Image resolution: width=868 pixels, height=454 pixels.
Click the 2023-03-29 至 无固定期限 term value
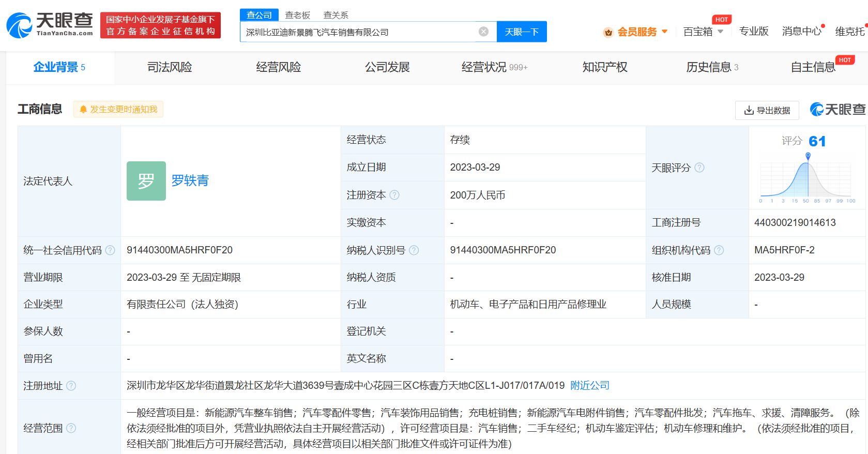pyautogui.click(x=184, y=277)
